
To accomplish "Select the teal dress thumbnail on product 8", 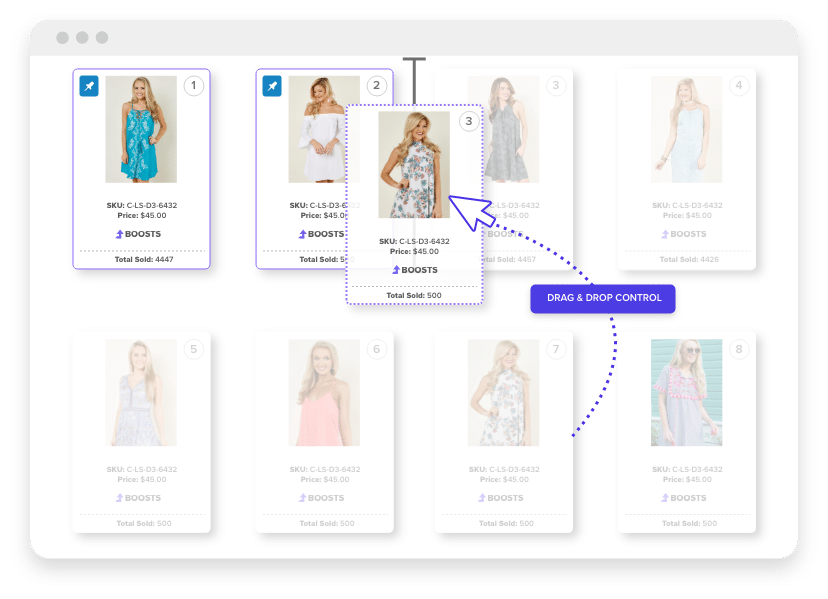I will click(x=685, y=393).
